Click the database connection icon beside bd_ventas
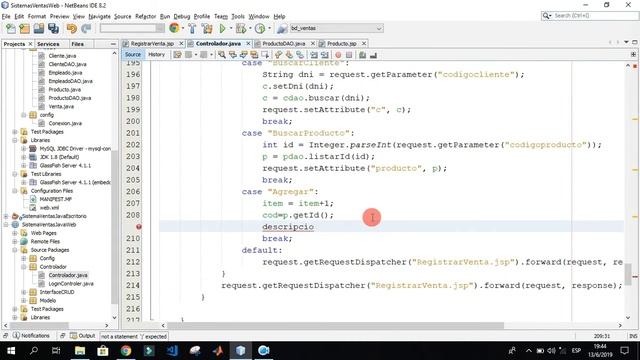Viewport: 640px width, 360px height. click(x=282, y=28)
